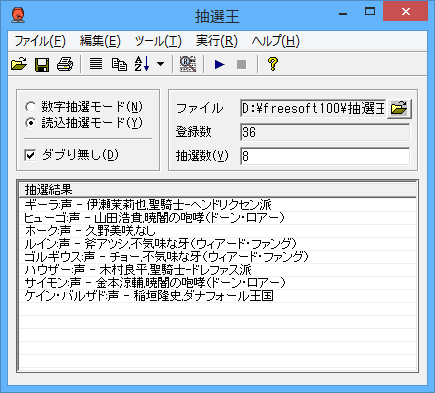Close the 抽選王 window
435x393 pixels.
(x=406, y=12)
